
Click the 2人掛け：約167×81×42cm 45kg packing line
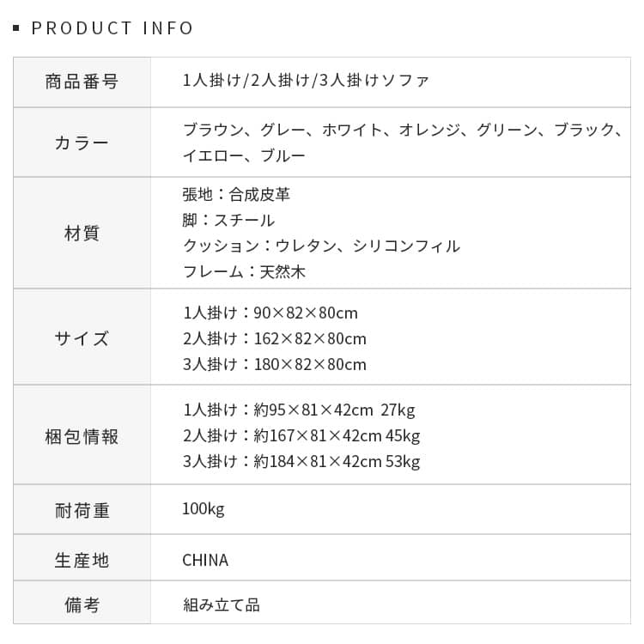click(x=301, y=435)
